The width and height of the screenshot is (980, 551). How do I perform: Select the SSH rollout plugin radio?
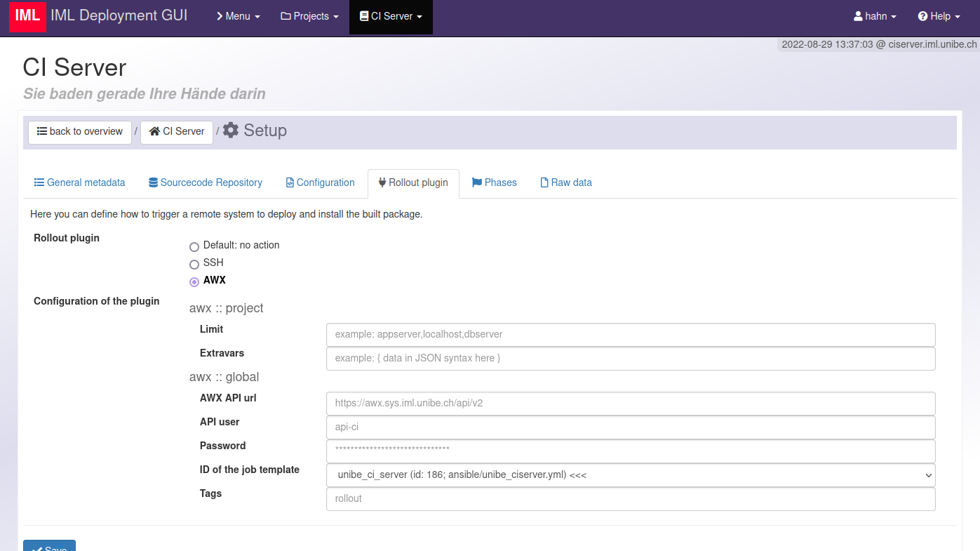194,264
